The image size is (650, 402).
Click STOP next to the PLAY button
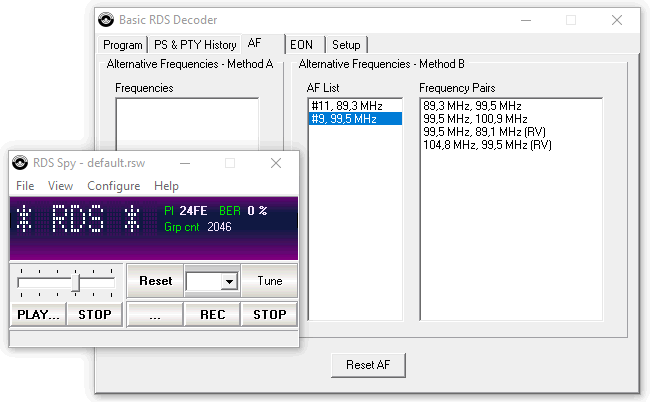tap(95, 315)
